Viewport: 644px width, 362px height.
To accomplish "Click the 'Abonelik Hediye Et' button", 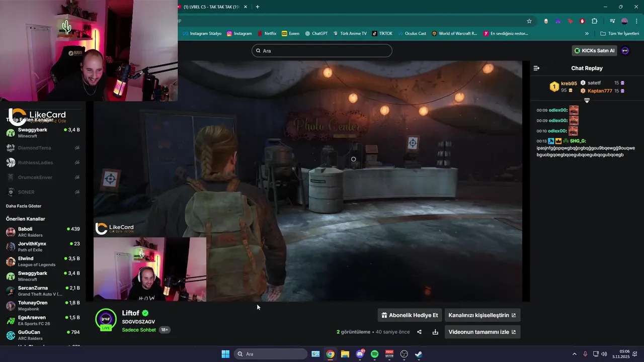I will 410,315.
